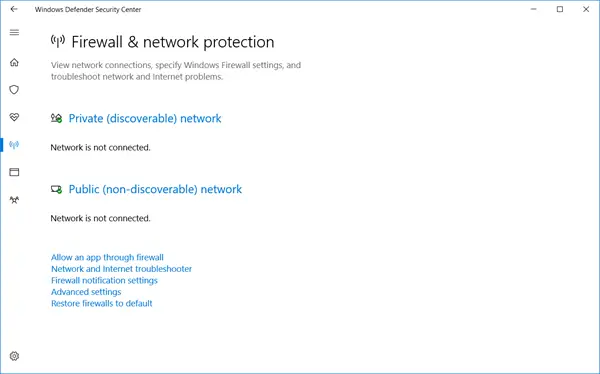Expand the hamburger navigation menu
Screen dimensions: 600x374
click(x=14, y=33)
